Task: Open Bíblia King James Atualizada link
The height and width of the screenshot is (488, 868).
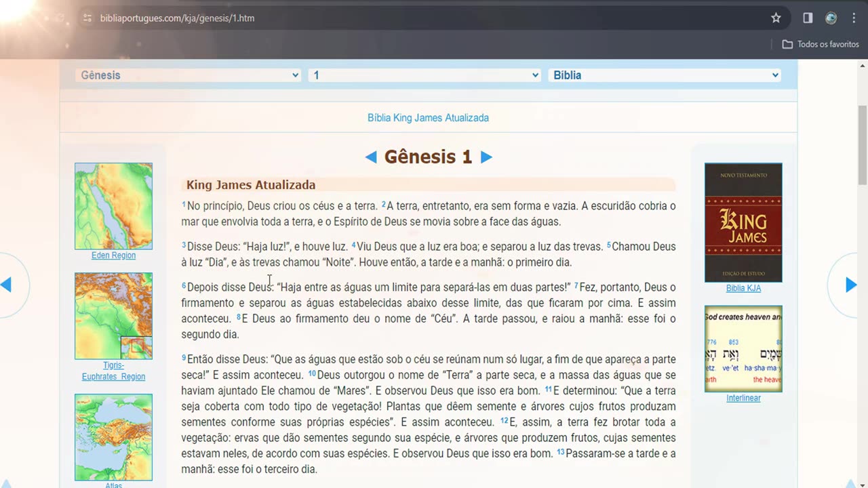Action: 428,118
